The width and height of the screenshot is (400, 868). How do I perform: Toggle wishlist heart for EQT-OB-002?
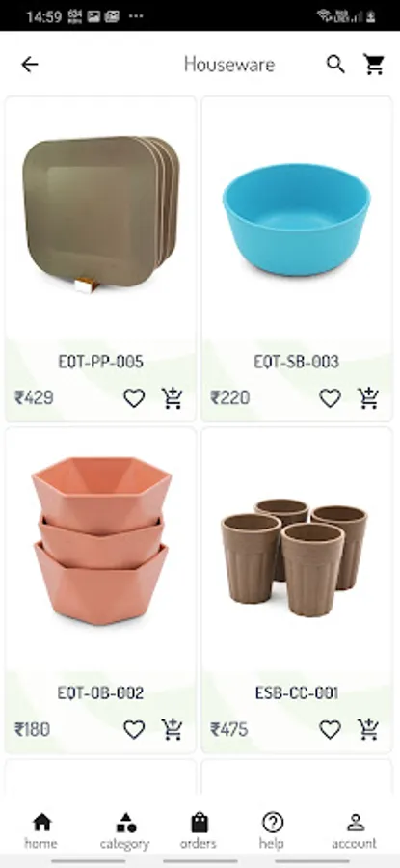pyautogui.click(x=134, y=730)
